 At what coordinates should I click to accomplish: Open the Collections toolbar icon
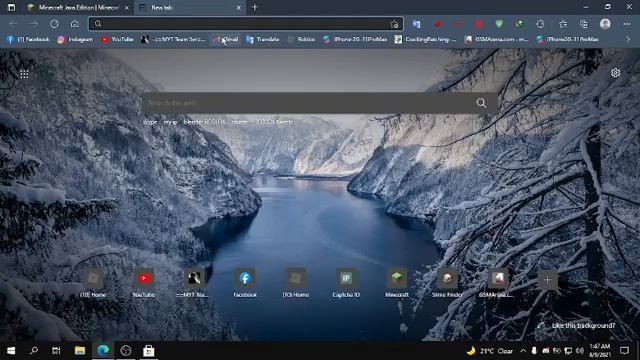(x=584, y=24)
